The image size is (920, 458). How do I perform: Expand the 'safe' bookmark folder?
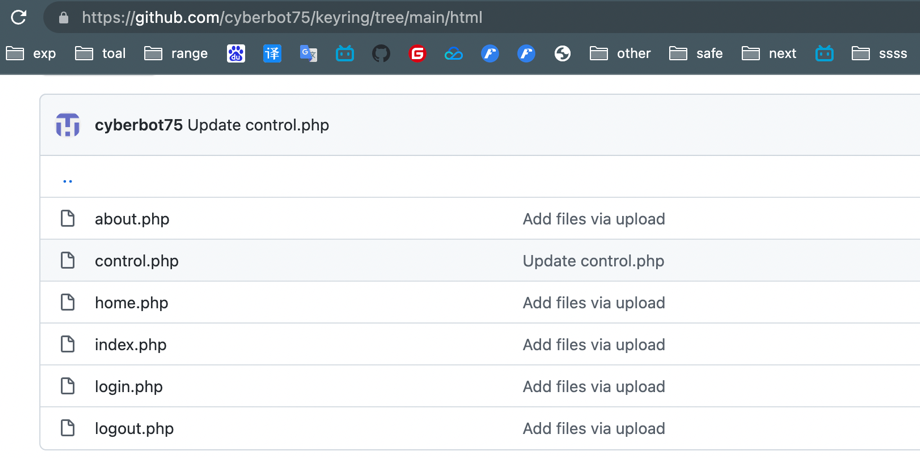(696, 53)
